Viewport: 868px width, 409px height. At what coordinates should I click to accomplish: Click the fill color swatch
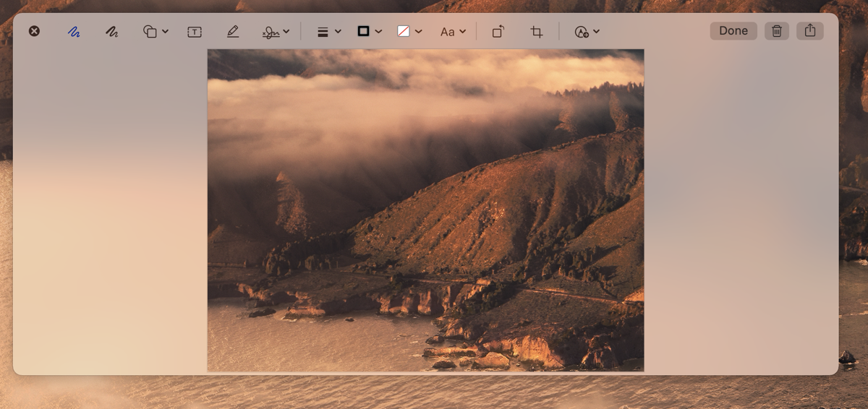click(404, 32)
